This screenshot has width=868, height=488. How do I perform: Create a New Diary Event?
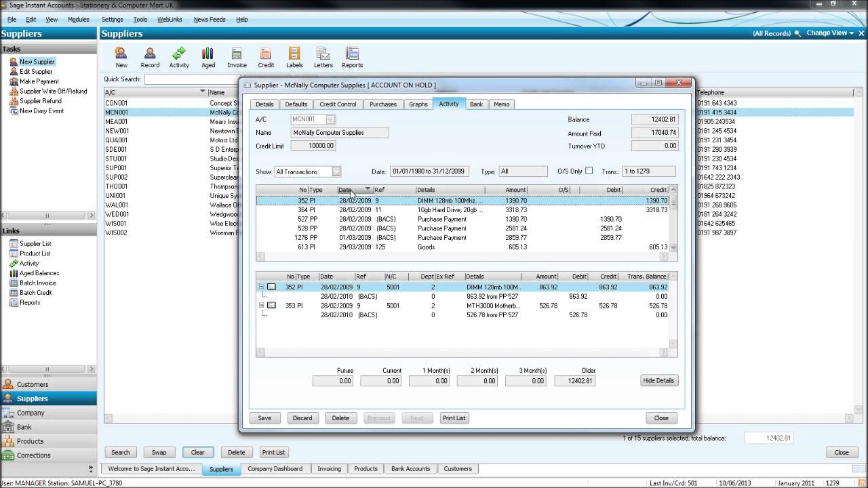pyautogui.click(x=41, y=110)
